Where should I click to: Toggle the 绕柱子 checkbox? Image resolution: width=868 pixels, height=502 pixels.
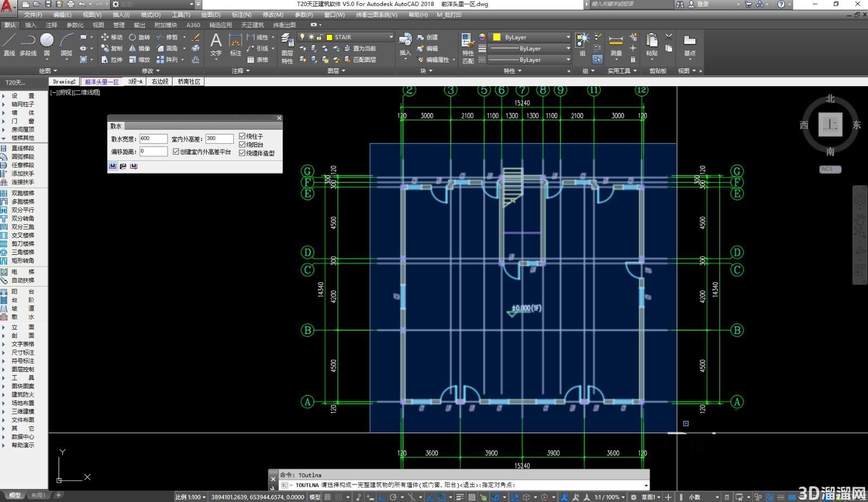(x=242, y=137)
